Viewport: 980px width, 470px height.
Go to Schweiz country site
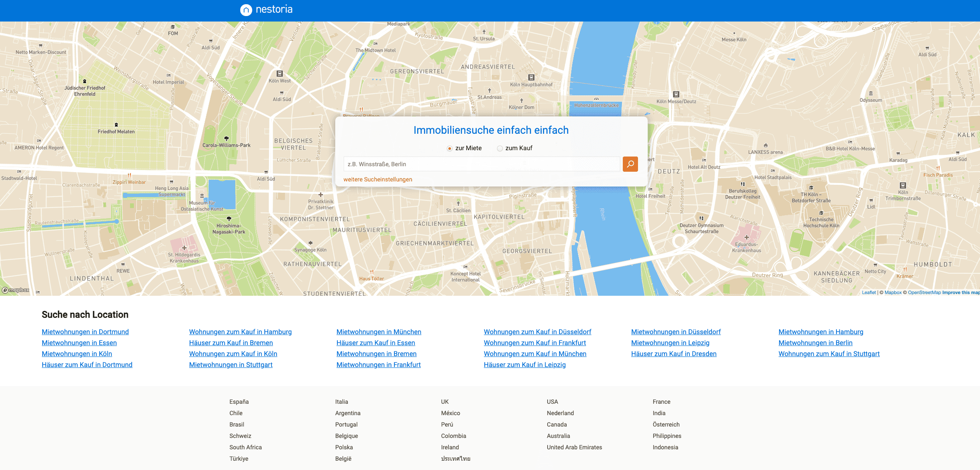240,436
